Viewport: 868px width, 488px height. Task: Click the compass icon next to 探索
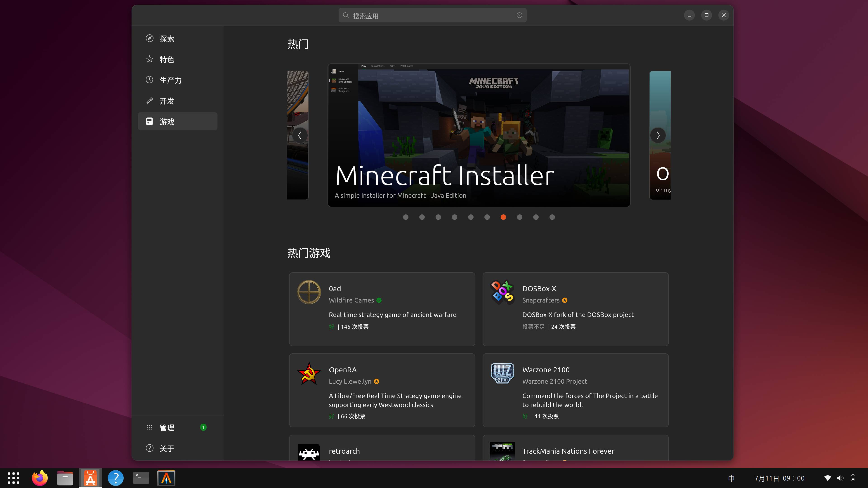[x=150, y=38]
